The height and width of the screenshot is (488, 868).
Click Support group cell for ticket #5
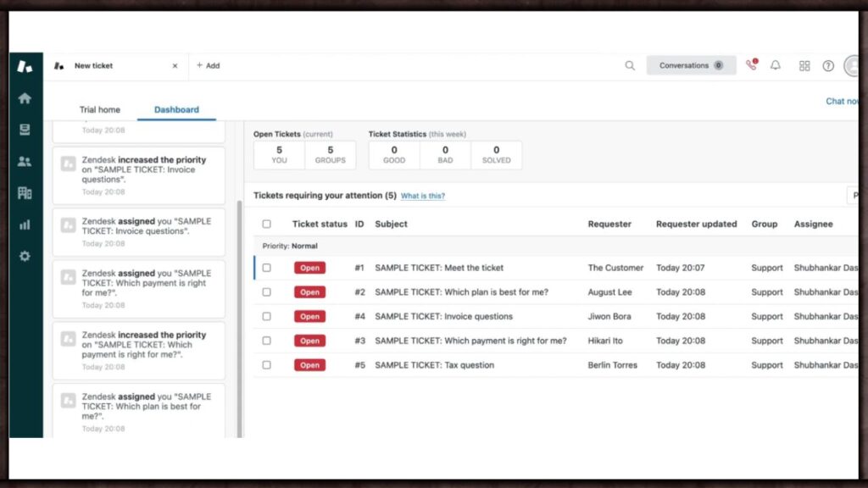pyautogui.click(x=766, y=365)
